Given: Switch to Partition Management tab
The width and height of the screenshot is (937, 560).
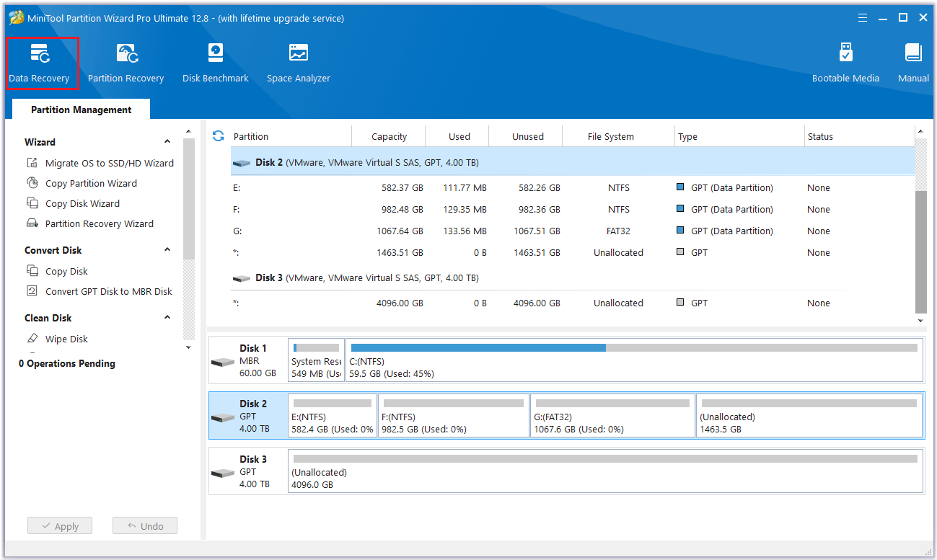Looking at the screenshot, I should (x=82, y=110).
